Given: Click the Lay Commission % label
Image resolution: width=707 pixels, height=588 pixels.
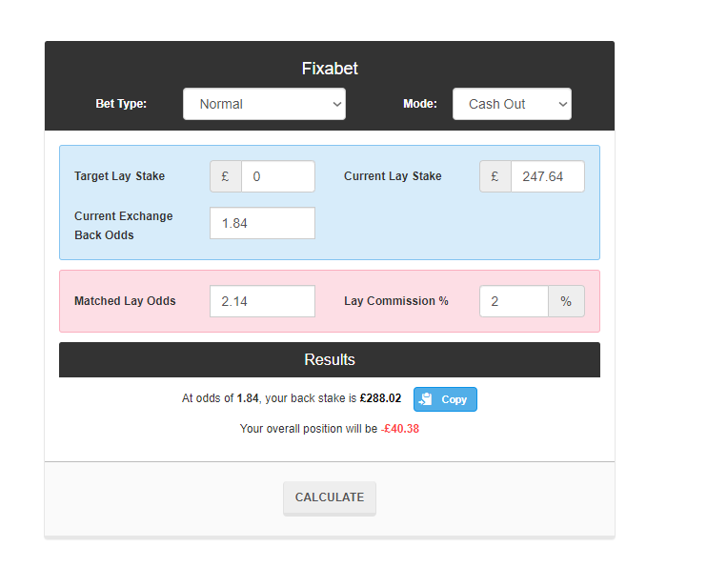Looking at the screenshot, I should click(396, 301).
